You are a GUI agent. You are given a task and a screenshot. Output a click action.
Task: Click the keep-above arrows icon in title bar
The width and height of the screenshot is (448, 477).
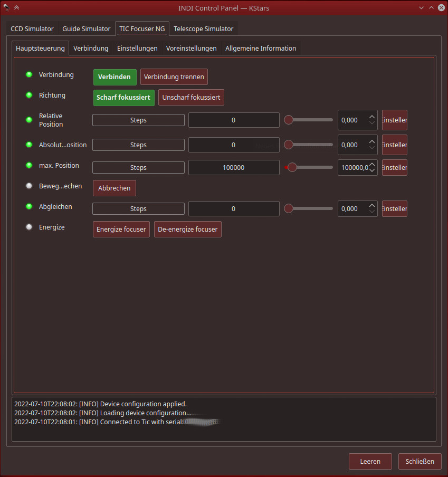pyautogui.click(x=17, y=7)
